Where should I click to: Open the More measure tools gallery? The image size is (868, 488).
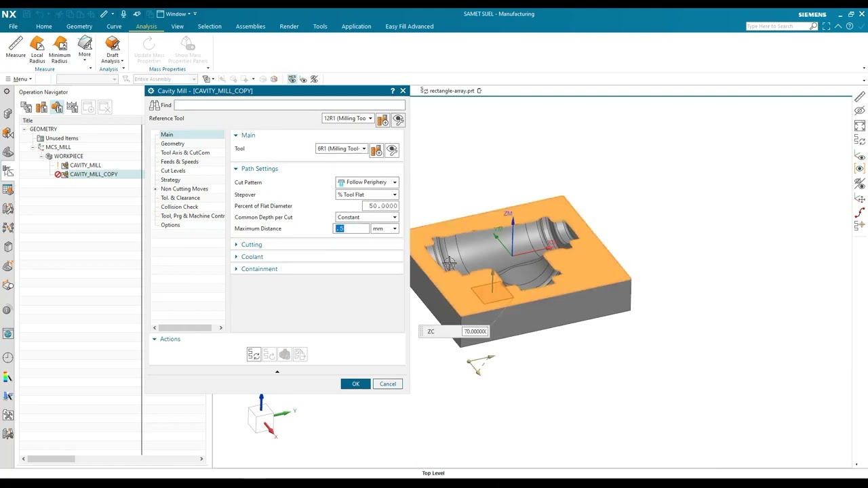tap(85, 49)
